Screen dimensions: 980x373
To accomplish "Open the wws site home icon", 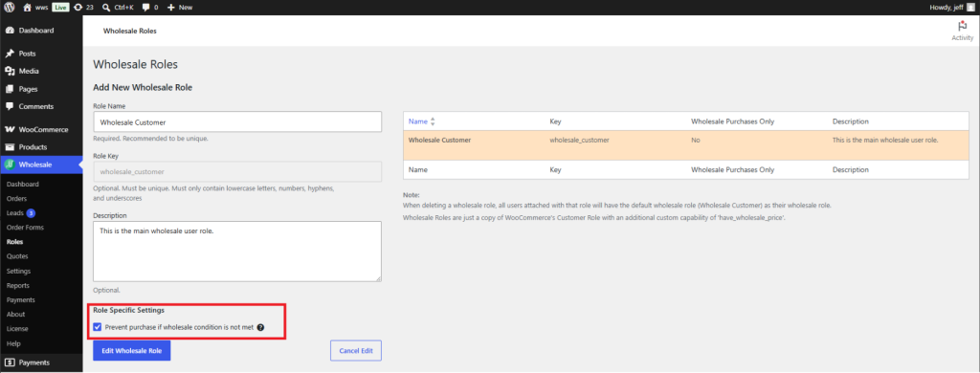I will point(27,8).
